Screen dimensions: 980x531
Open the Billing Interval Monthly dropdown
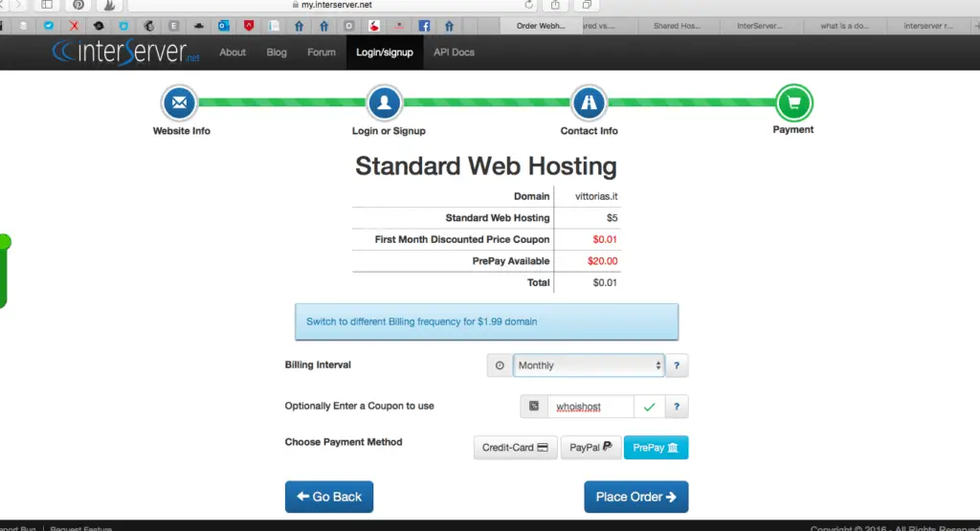click(589, 365)
